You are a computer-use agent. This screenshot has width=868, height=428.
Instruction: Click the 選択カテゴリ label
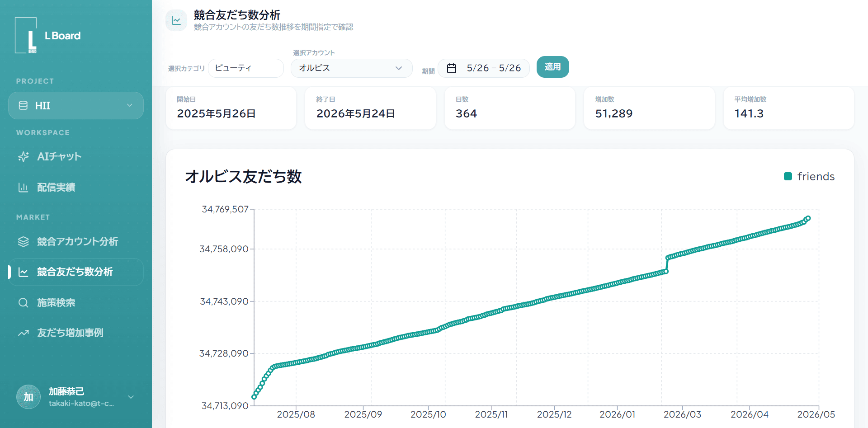[186, 69]
